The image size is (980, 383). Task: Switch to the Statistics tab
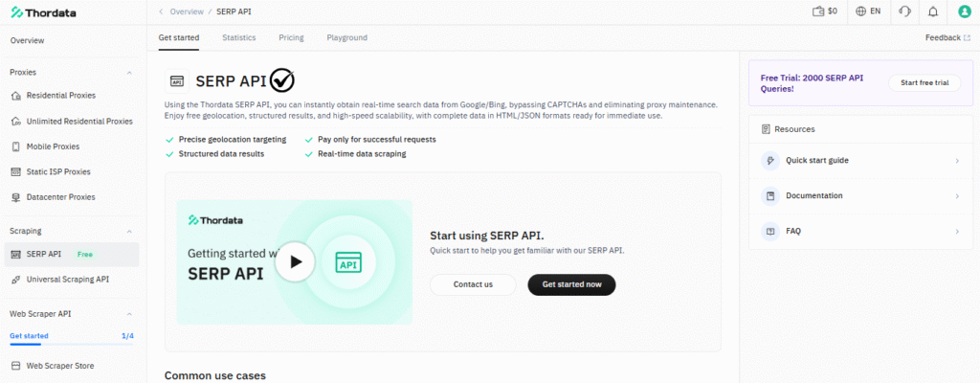(238, 38)
